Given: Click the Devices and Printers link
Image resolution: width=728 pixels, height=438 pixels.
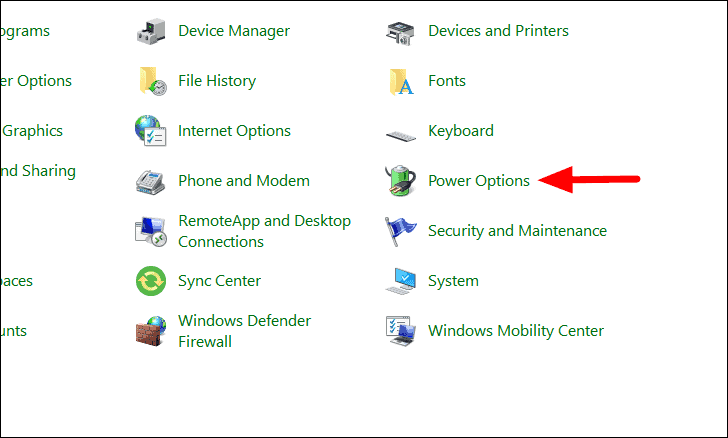Looking at the screenshot, I should [x=498, y=31].
